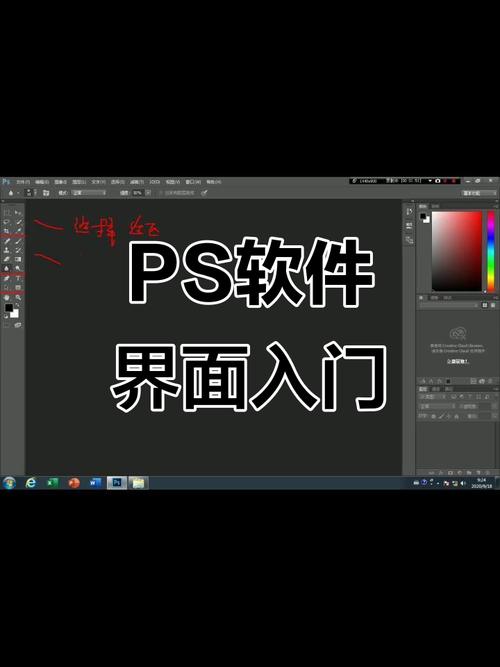Add layer mask from Layers panel bottom

pyautogui.click(x=450, y=472)
